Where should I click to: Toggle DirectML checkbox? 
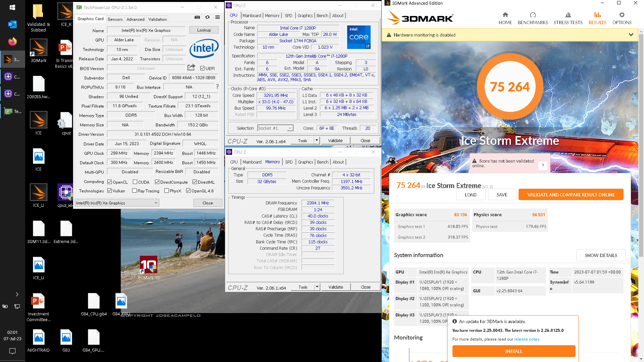pyautogui.click(x=195, y=182)
